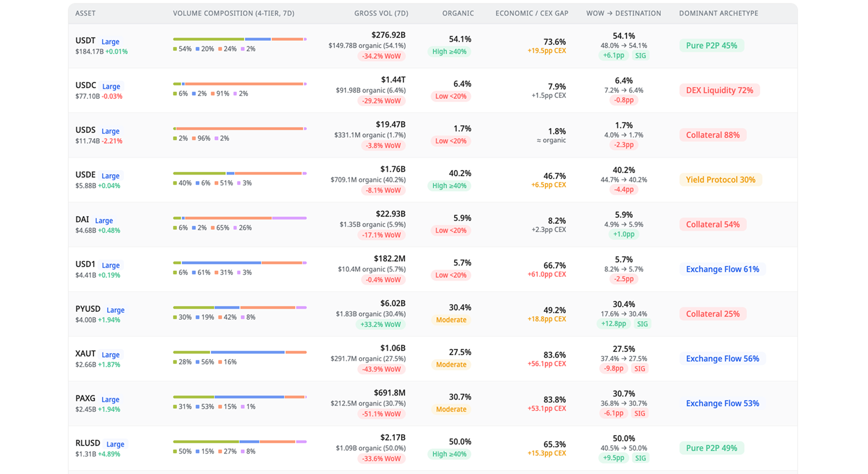Click the "DEX Liquidity 72%" badge for USDC
Viewport: 868px width, 474px height.
719,90
